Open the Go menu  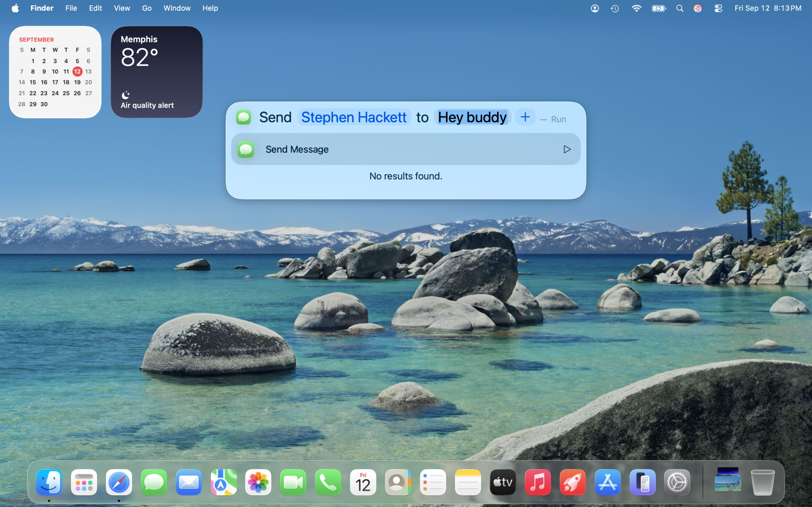coord(147,8)
